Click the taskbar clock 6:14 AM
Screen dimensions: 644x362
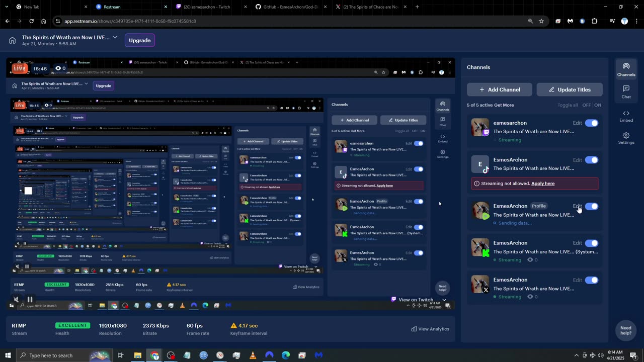(616, 352)
